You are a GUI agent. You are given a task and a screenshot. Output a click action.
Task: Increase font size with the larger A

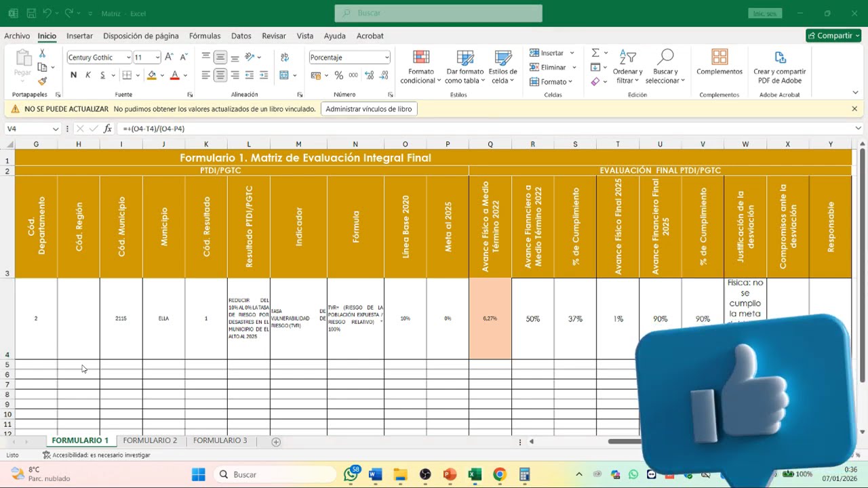[x=169, y=58]
